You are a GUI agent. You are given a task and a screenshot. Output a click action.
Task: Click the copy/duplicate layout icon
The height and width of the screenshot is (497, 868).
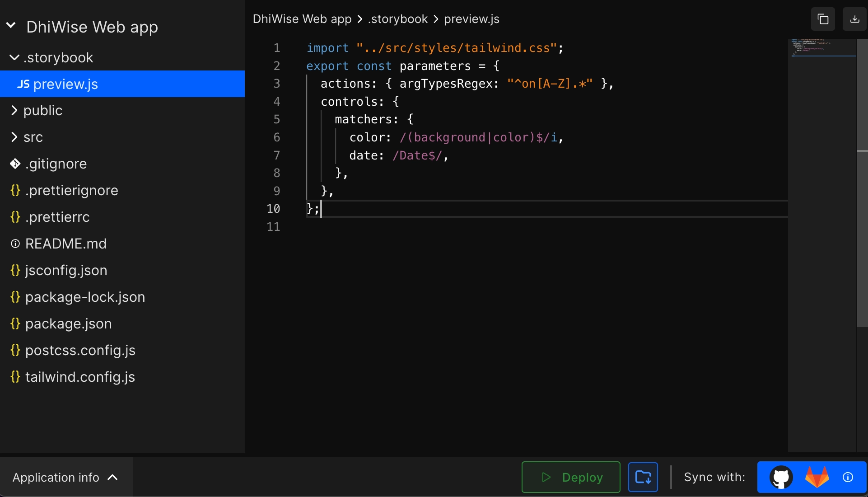pyautogui.click(x=823, y=19)
